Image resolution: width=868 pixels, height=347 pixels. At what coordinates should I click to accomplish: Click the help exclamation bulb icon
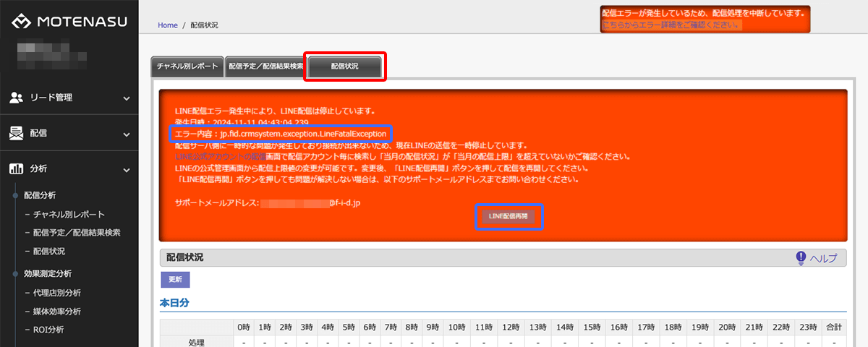[x=801, y=258]
